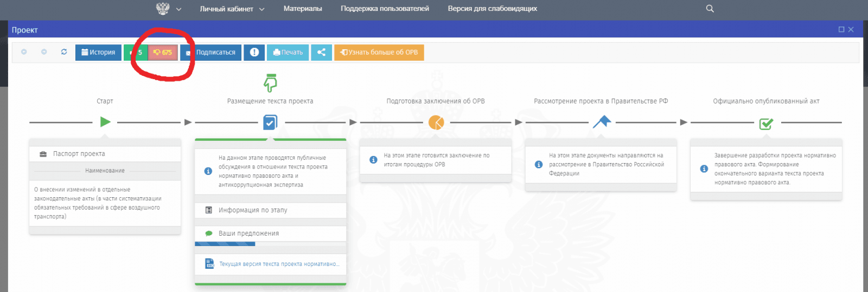Open the Поддержка пользователей menu item
The height and width of the screenshot is (292, 868).
point(385,9)
